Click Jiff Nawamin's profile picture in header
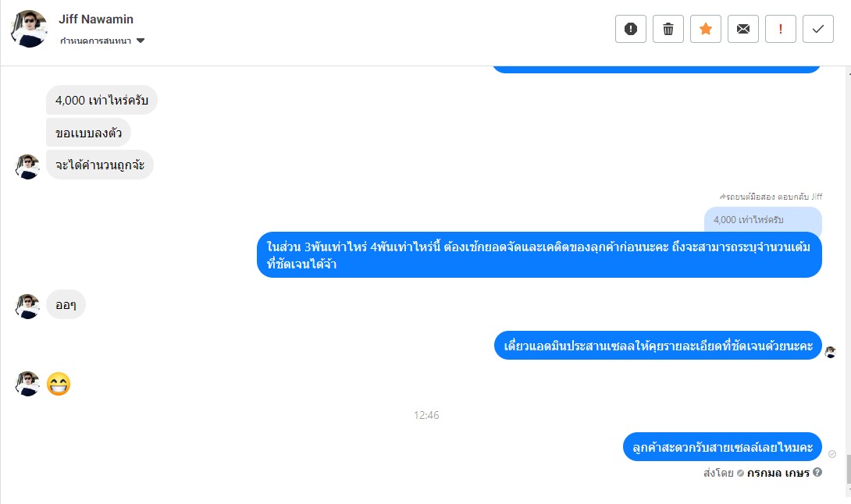The width and height of the screenshot is (851, 504). pyautogui.click(x=29, y=29)
